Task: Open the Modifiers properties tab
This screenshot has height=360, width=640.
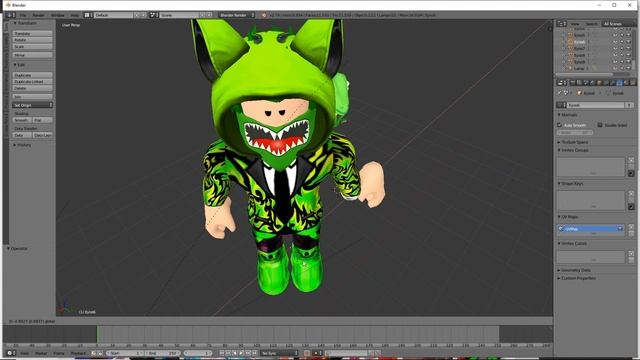Action: click(x=613, y=83)
